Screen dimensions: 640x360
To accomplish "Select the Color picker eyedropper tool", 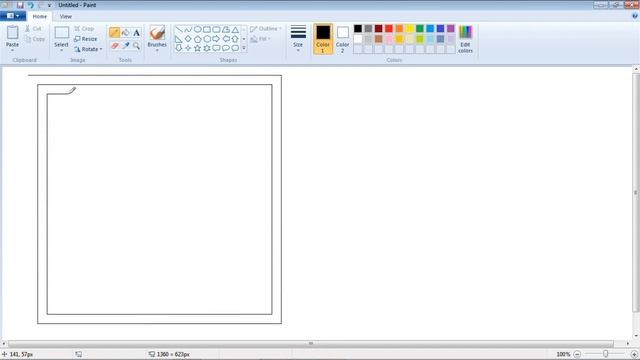I will click(x=125, y=45).
